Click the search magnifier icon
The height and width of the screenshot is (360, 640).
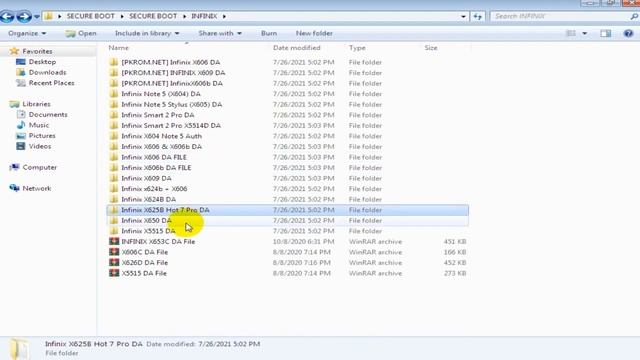pos(634,16)
